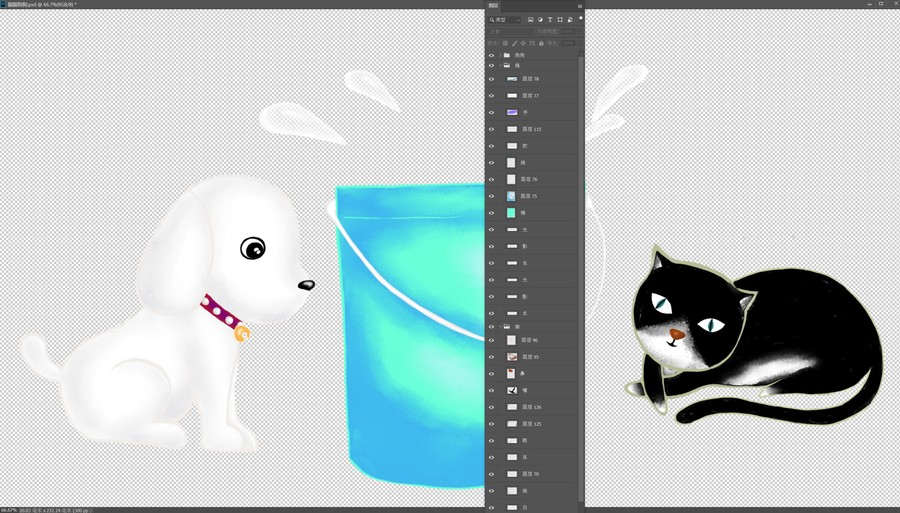Hide the 图层 70 layer eye
Viewport: 900px width, 513px height.
click(x=491, y=474)
